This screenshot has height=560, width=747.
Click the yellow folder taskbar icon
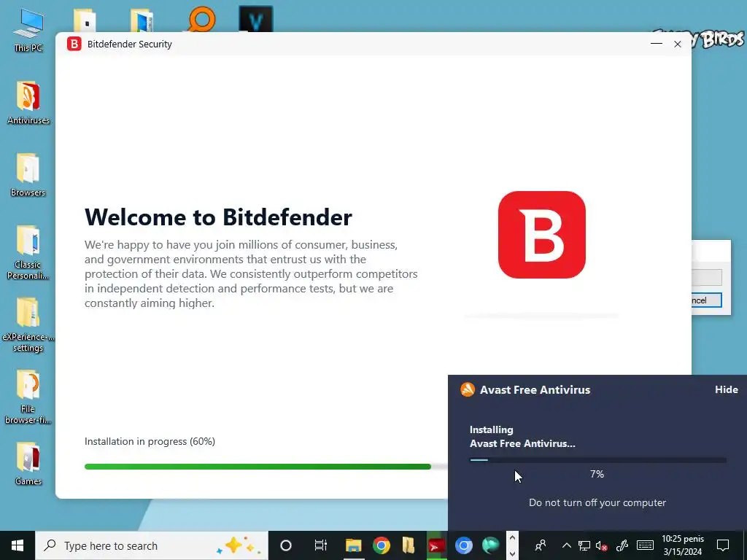pyautogui.click(x=409, y=545)
